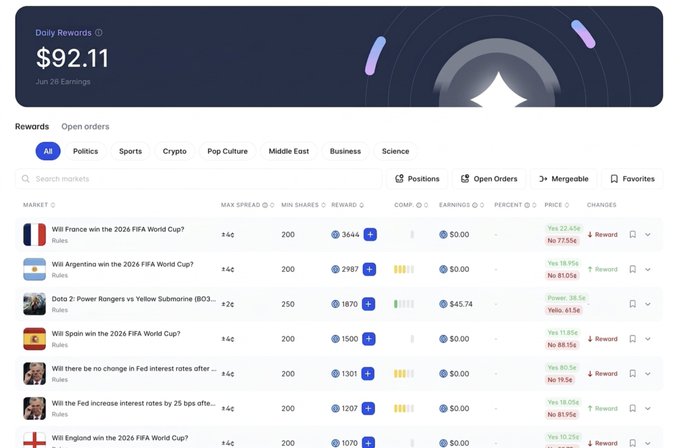Click the $45.74 earnings value
This screenshot has height=448, width=680.
[x=461, y=304]
